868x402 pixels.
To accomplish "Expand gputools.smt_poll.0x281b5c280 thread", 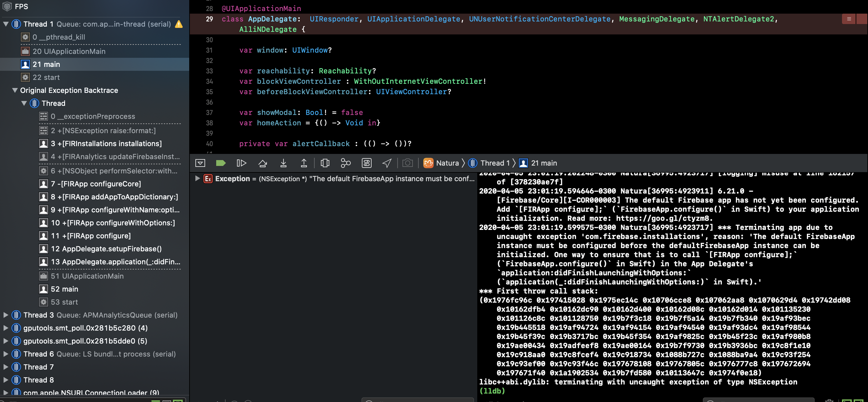I will pyautogui.click(x=6, y=328).
